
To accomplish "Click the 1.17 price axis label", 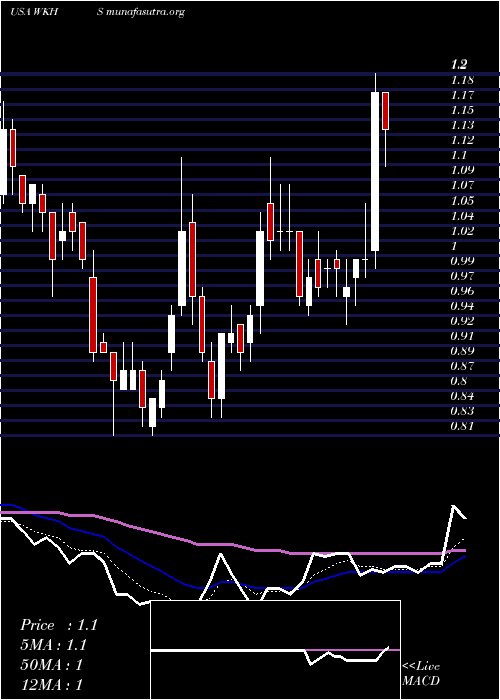I will tap(462, 95).
